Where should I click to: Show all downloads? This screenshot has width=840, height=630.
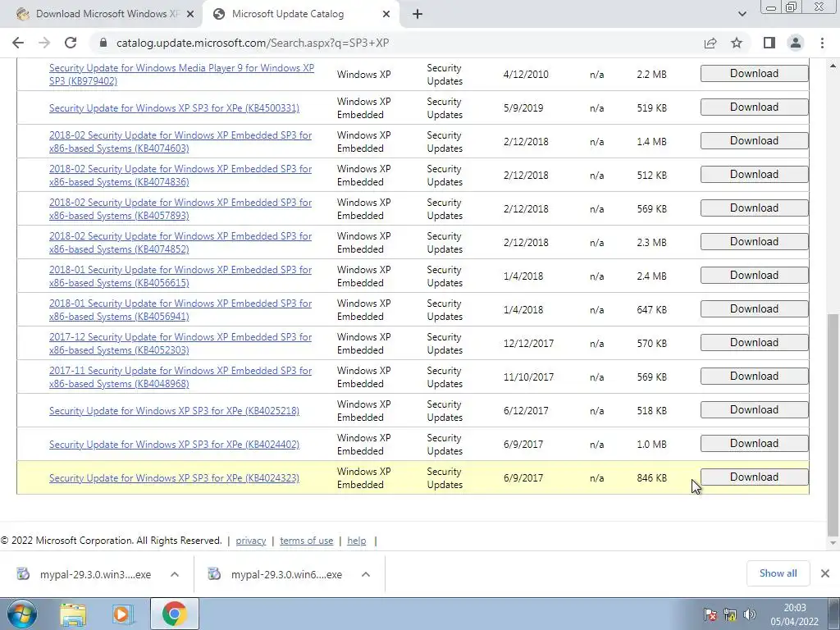coord(778,573)
